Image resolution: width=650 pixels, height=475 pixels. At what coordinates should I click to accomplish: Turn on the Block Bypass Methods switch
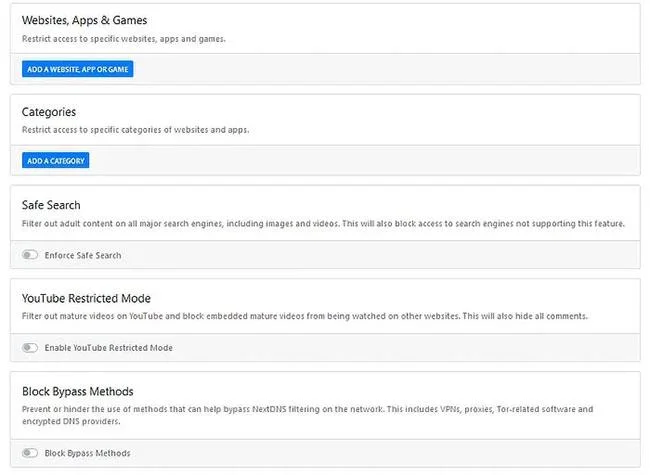click(x=30, y=453)
